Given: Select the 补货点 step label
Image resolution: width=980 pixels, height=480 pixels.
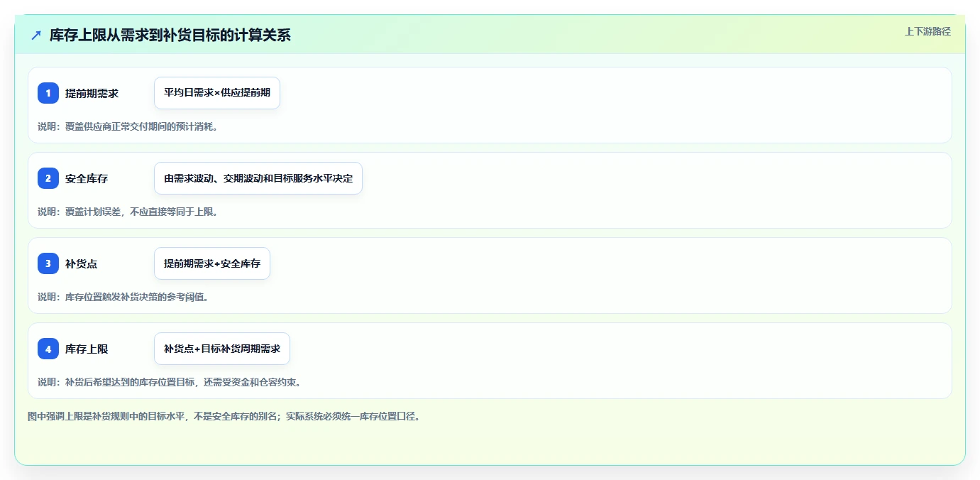Looking at the screenshot, I should click(x=82, y=263).
